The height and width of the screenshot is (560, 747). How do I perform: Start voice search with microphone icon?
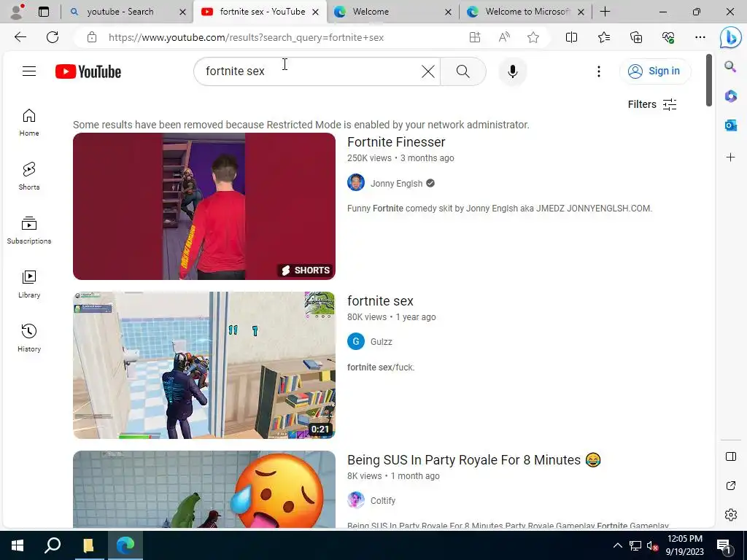click(x=513, y=71)
